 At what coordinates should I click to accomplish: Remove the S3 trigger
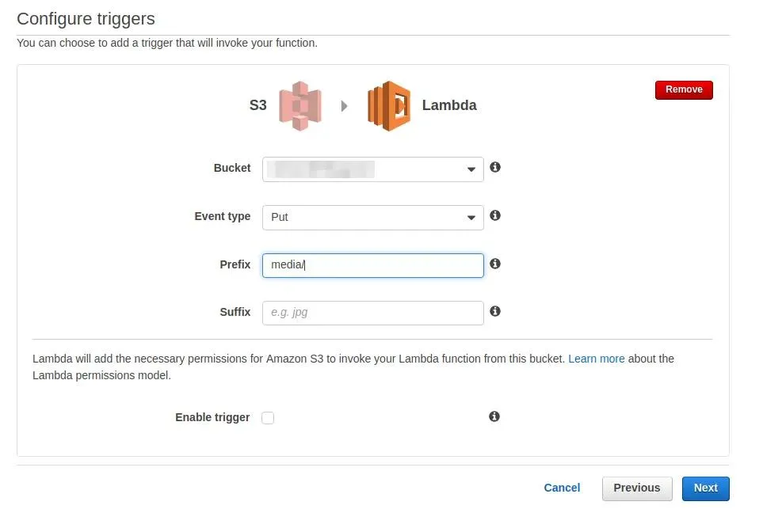click(x=683, y=89)
